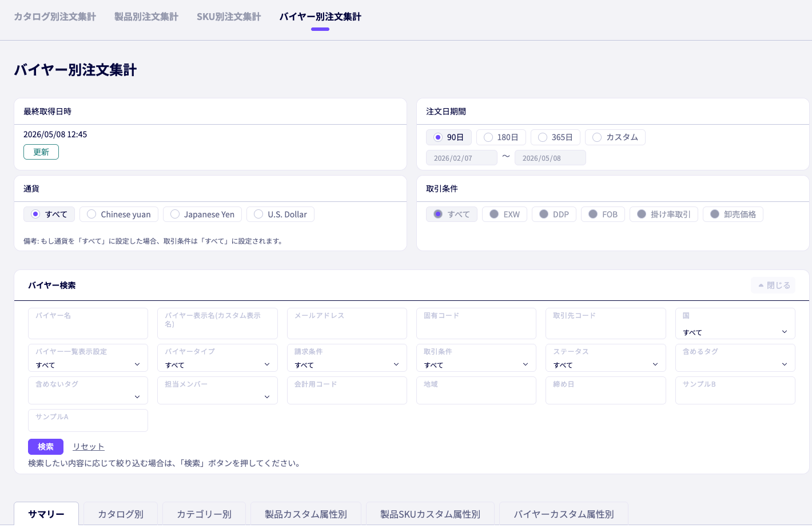Choose Chinese yuan currency

click(119, 215)
